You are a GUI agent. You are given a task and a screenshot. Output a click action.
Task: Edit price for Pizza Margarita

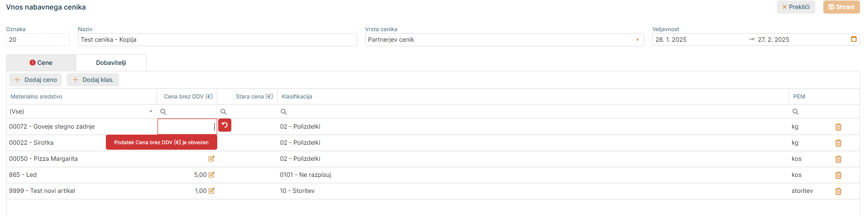[x=212, y=159]
